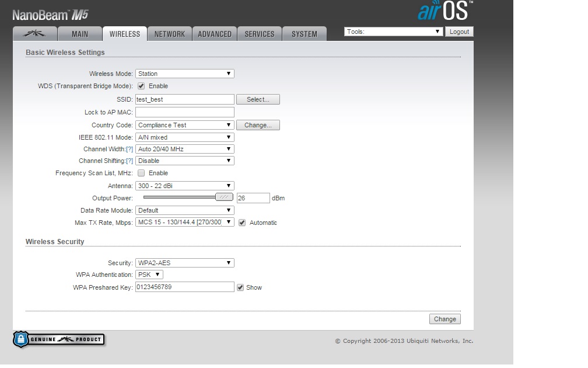
Task: Click the Lock to AP MAC field
Action: point(184,112)
